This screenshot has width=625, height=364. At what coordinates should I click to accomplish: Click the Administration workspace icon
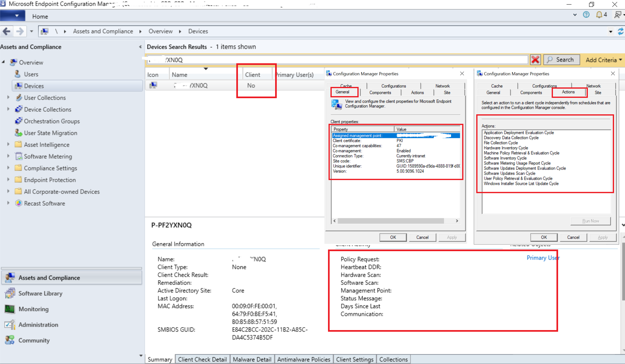pos(10,325)
